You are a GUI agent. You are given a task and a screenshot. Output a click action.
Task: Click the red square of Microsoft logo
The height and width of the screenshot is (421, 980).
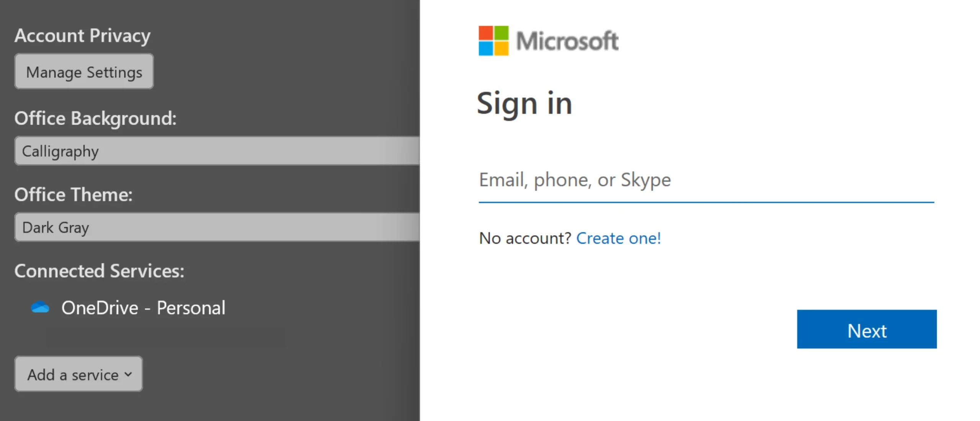[486, 33]
